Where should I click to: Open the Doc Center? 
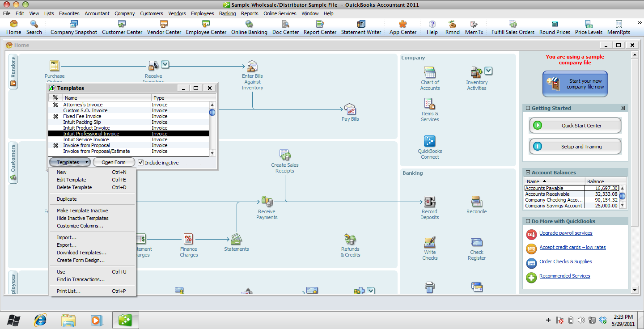[285, 27]
